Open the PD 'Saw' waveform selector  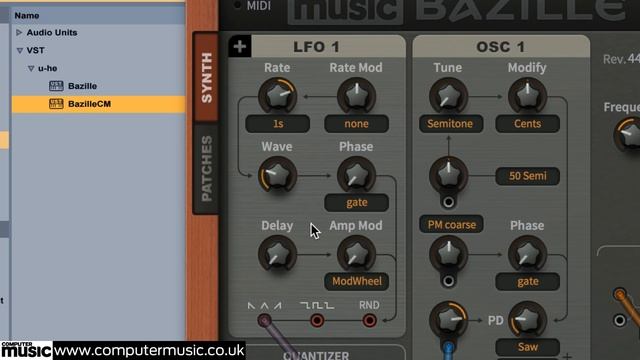pyautogui.click(x=527, y=347)
